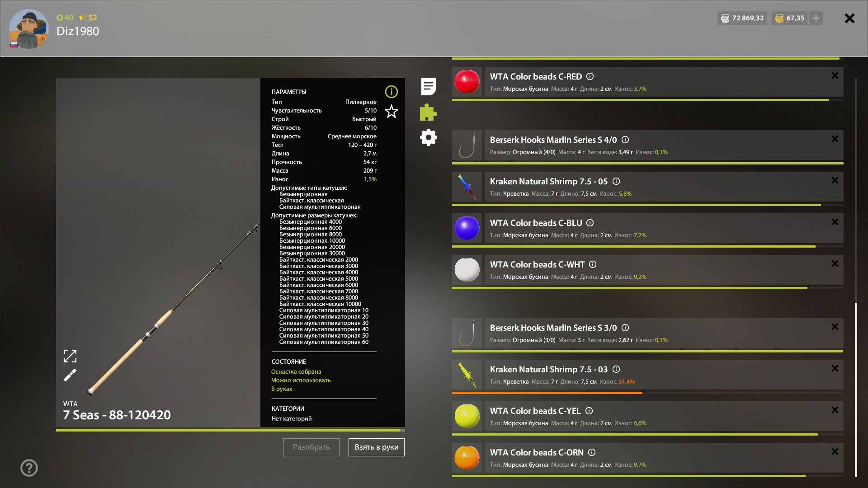
Task: Show info for Berserk Hooks Marlin Series S 3/0
Action: [625, 328]
